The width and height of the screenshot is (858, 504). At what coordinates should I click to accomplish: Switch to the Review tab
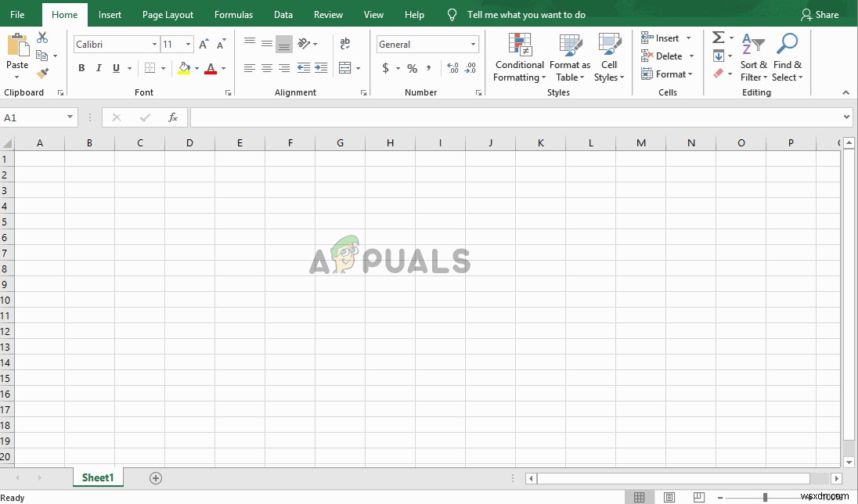[x=328, y=15]
